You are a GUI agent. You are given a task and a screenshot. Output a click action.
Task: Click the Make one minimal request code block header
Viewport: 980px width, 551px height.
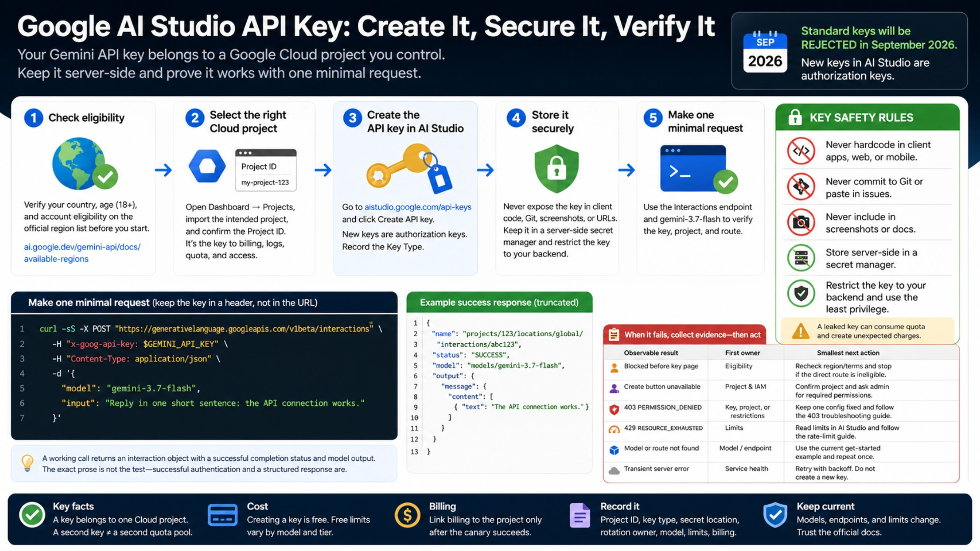(204, 302)
